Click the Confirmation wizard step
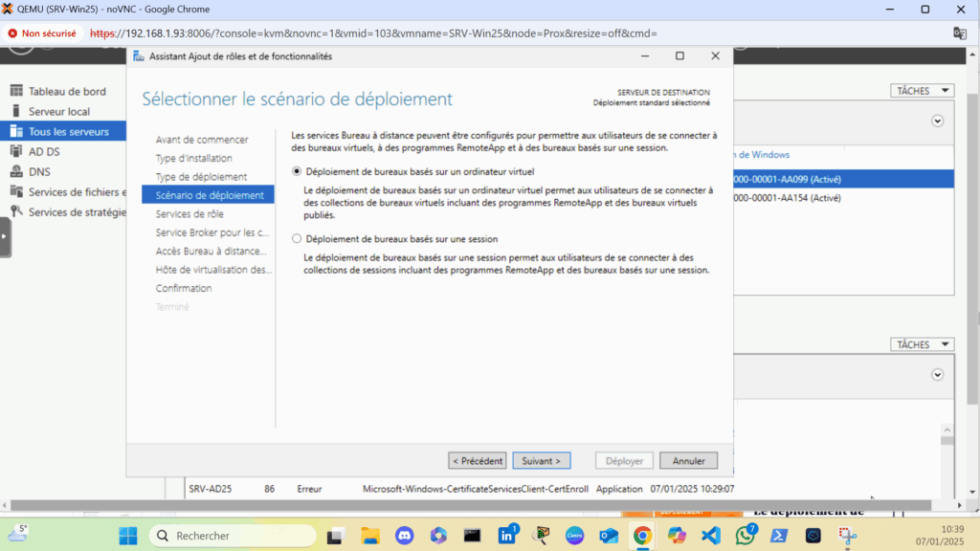 pos(184,288)
